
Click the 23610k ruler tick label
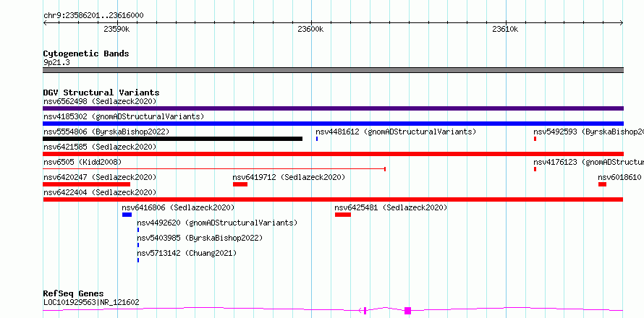click(x=505, y=29)
